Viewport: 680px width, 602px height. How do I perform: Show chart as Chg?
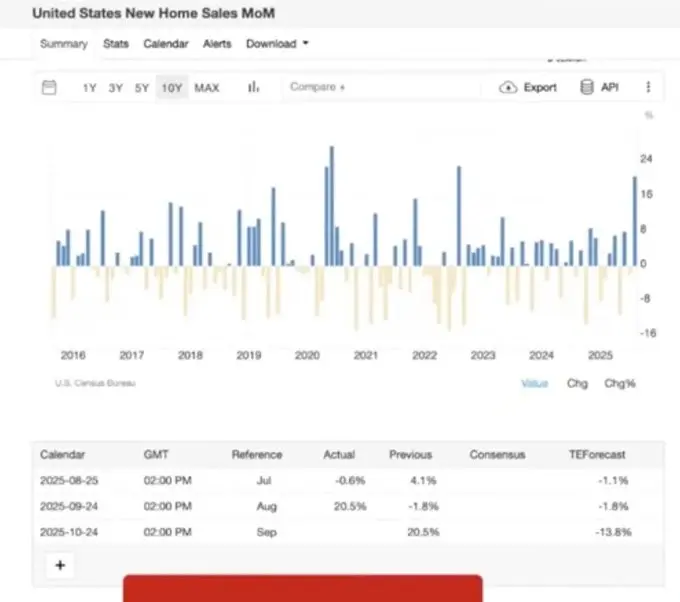[577, 383]
